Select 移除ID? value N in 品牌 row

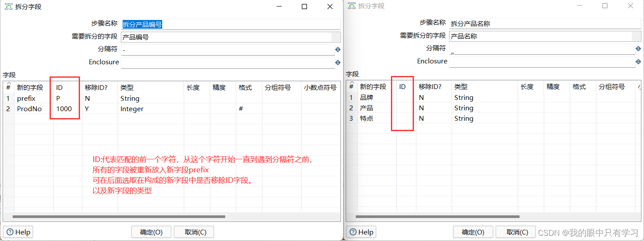[x=434, y=98]
